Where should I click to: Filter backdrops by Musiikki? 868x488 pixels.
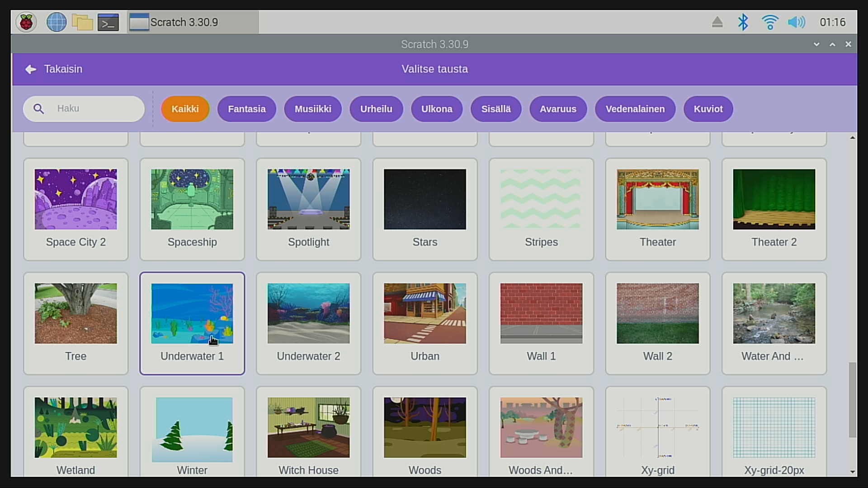pyautogui.click(x=313, y=109)
